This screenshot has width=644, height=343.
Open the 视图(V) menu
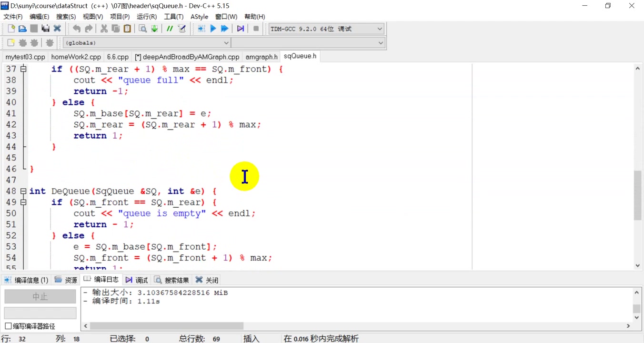(93, 17)
